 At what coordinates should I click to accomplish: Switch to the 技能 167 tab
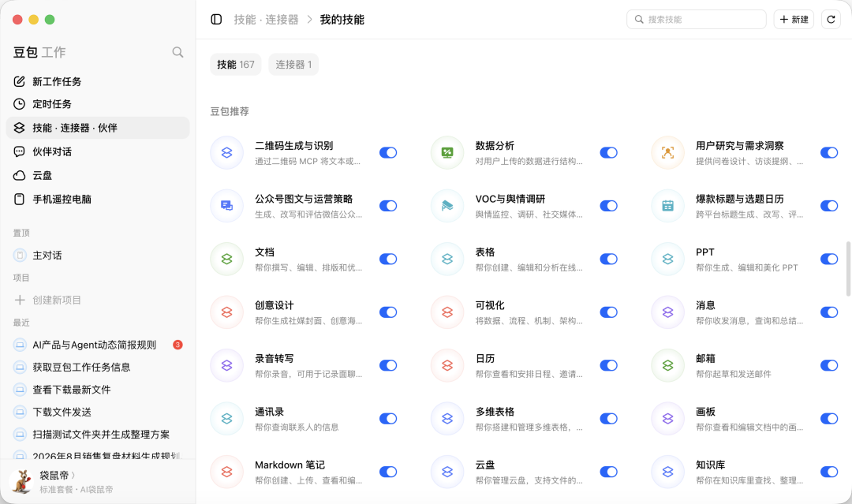click(x=236, y=65)
